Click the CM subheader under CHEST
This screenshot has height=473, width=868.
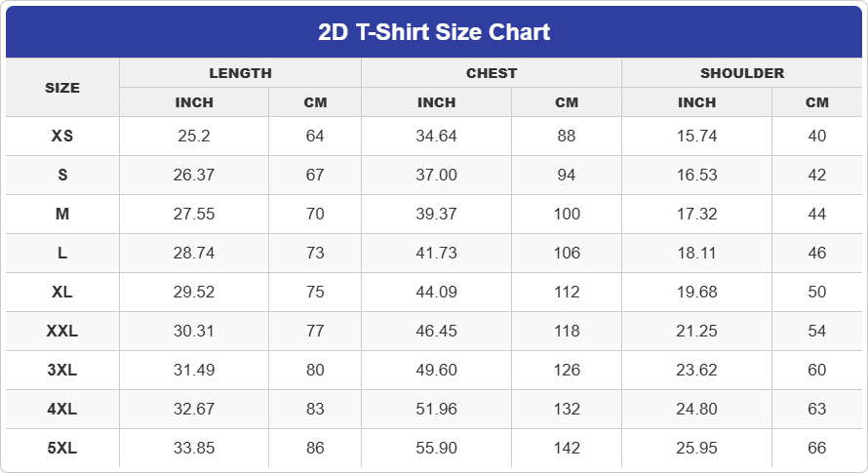coord(567,102)
